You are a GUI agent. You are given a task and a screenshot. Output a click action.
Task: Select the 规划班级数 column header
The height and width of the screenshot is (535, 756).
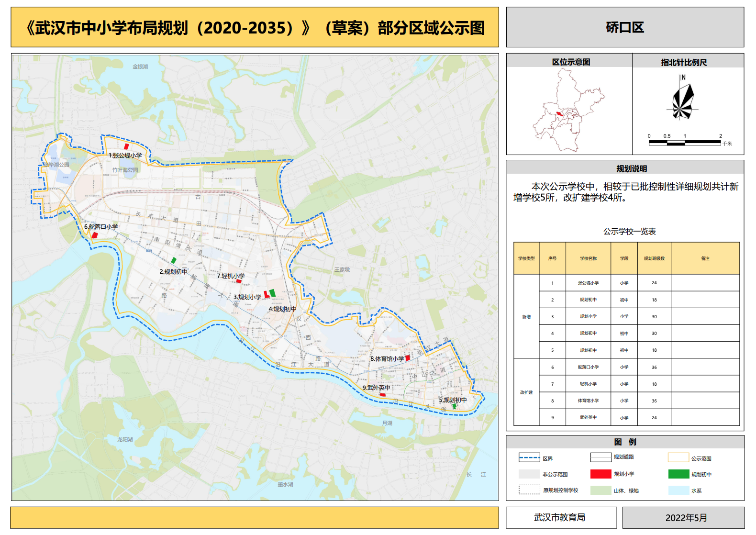[x=654, y=258]
